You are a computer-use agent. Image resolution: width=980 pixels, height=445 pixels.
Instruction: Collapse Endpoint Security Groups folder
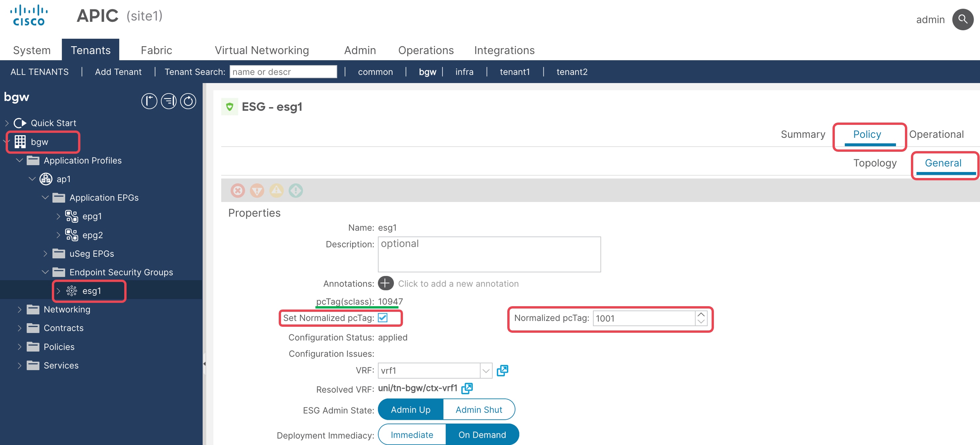45,272
